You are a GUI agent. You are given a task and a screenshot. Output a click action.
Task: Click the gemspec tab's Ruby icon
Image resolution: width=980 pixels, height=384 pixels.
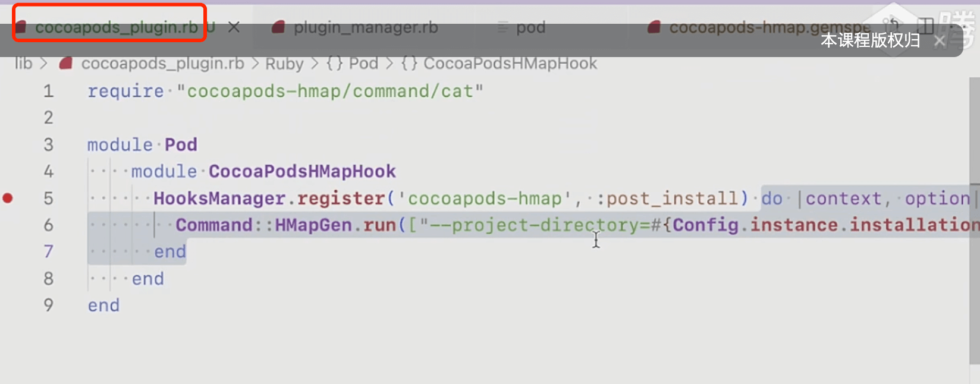(654, 27)
